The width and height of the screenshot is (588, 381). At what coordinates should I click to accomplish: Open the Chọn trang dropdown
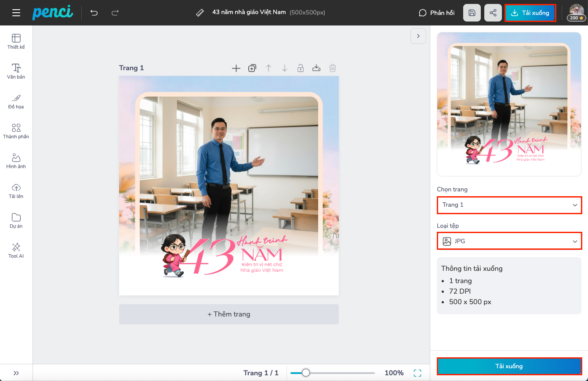click(509, 205)
